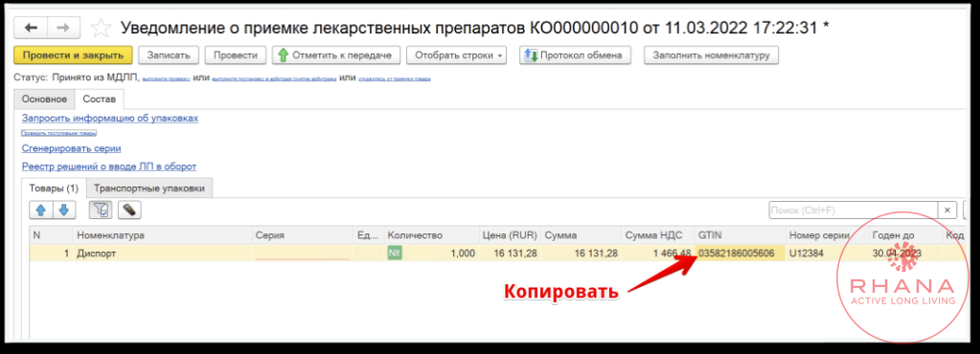Open Протокол обмена
980x354 pixels.
[575, 55]
